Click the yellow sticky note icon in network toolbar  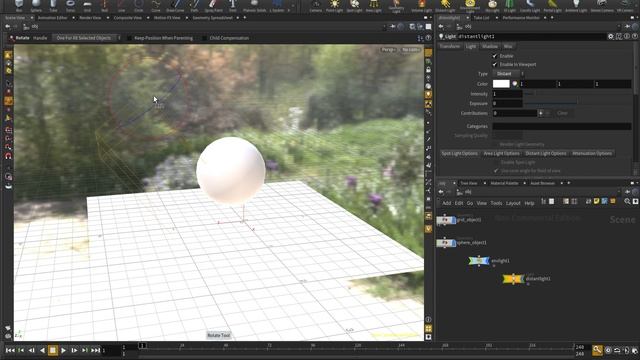click(596, 201)
